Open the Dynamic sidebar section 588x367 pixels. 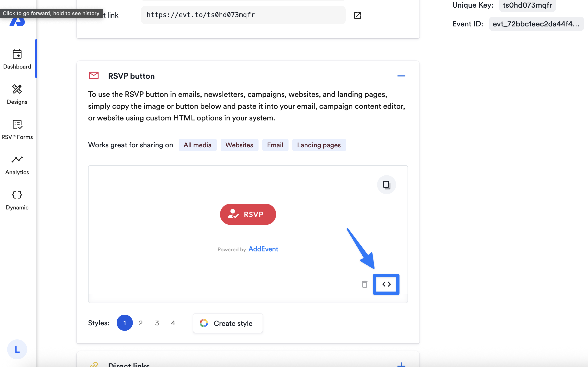click(17, 200)
